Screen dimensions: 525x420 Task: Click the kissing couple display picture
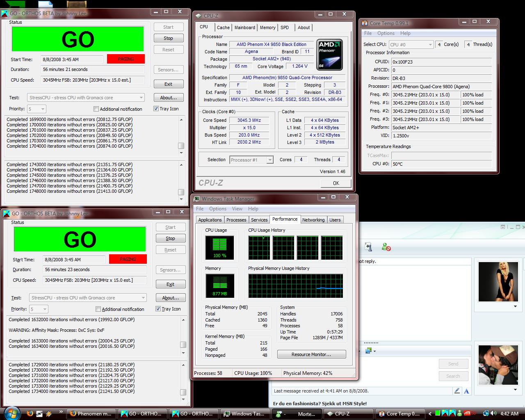(498, 365)
